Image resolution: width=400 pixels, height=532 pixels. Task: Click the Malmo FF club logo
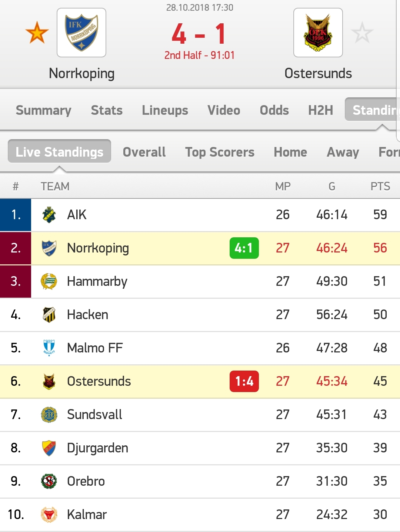point(49,348)
